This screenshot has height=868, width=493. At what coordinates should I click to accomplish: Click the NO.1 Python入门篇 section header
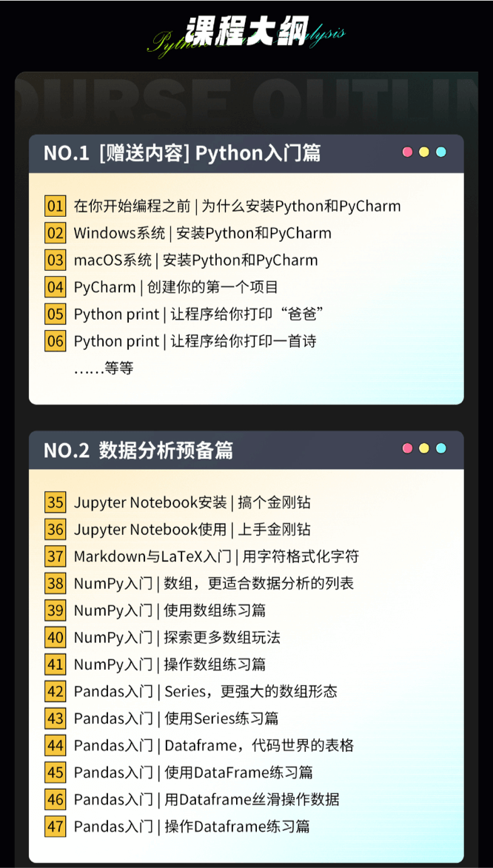[246, 153]
